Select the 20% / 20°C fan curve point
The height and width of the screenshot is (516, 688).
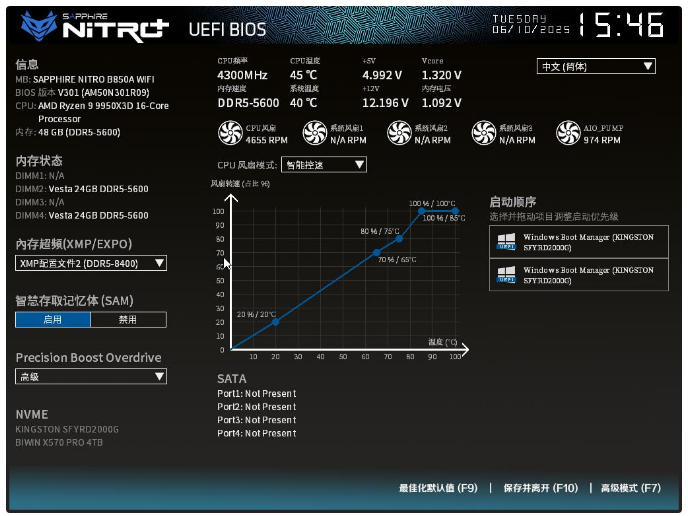click(x=276, y=321)
